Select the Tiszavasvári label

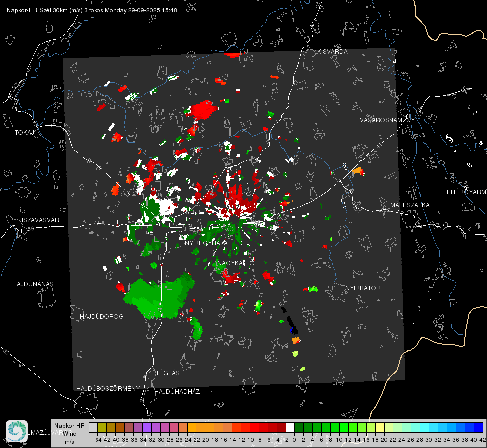tap(39, 220)
